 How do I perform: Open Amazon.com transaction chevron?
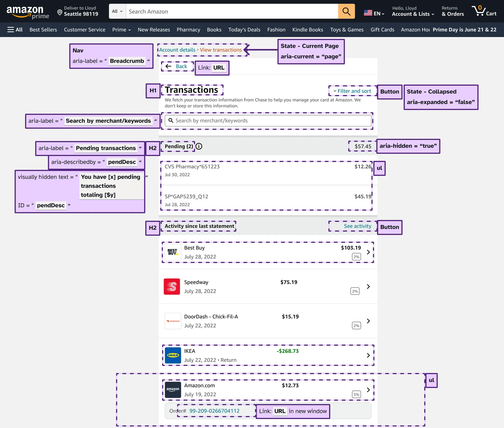click(x=368, y=390)
